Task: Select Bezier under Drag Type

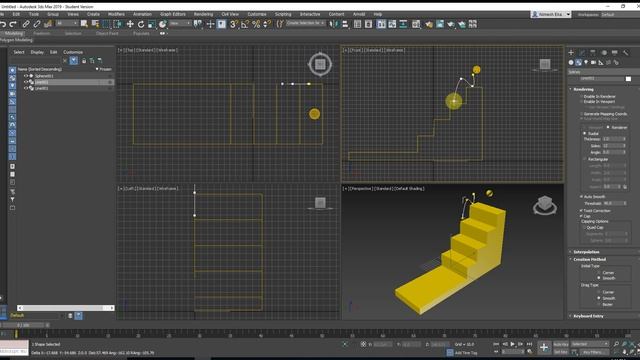Action: click(599, 304)
